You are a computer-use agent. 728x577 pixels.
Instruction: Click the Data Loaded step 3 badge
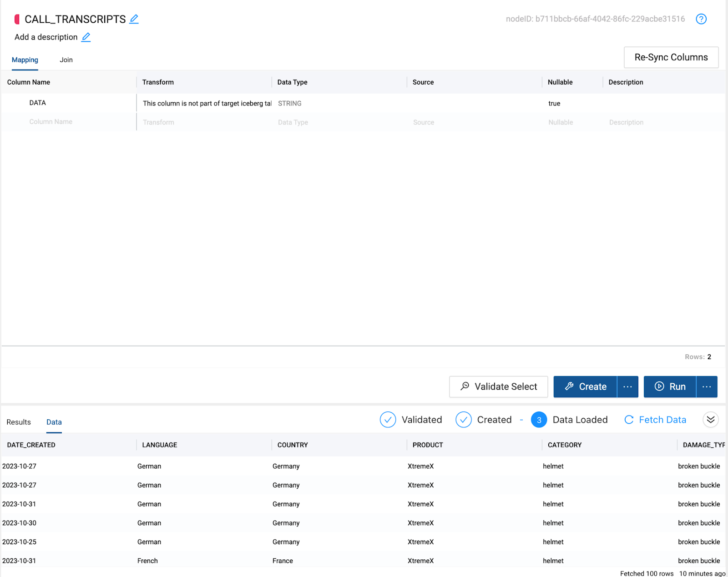[539, 420]
